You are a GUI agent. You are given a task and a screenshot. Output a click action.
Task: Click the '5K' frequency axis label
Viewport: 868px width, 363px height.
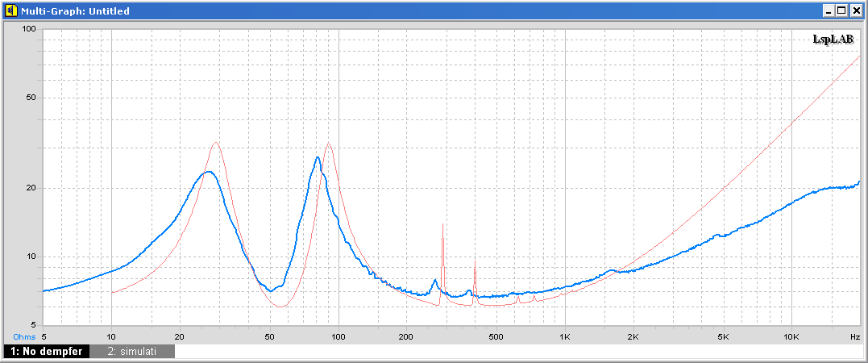click(x=724, y=337)
